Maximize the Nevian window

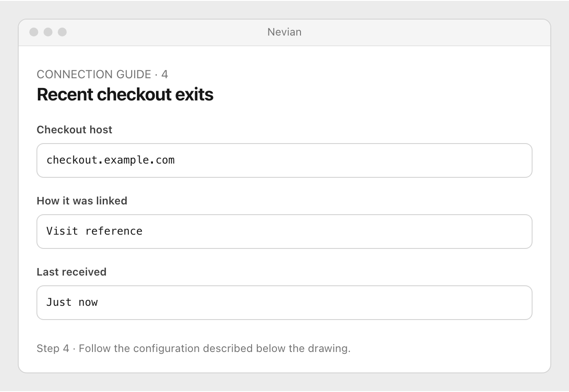click(62, 32)
